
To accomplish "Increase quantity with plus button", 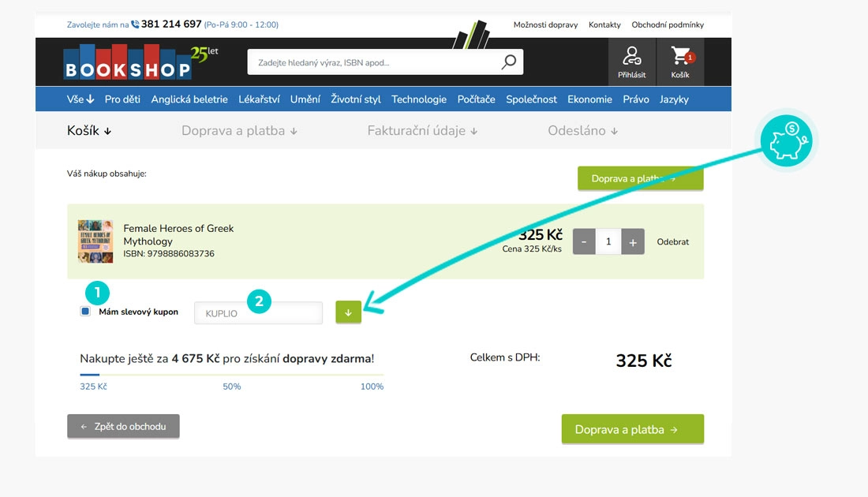I will (633, 242).
